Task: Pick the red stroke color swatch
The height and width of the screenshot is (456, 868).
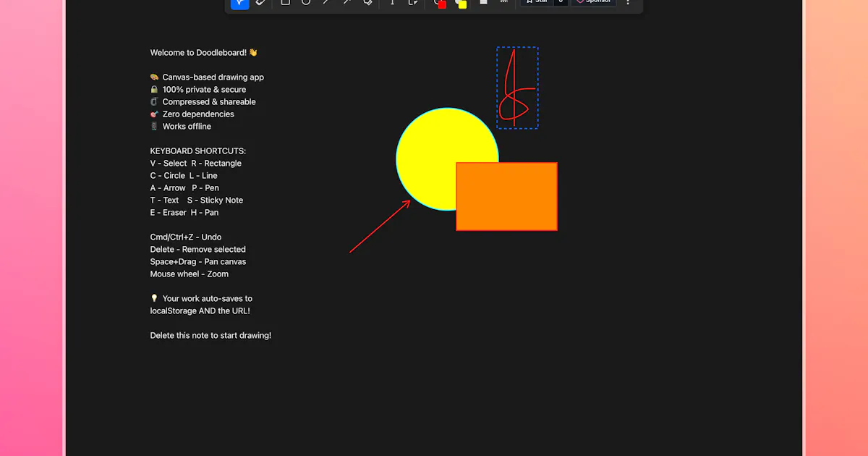Action: [x=441, y=3]
